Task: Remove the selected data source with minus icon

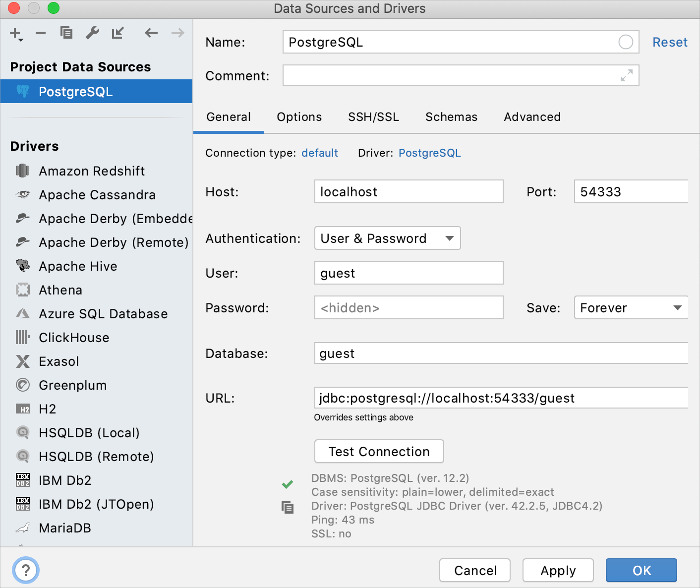Action: 41,33
